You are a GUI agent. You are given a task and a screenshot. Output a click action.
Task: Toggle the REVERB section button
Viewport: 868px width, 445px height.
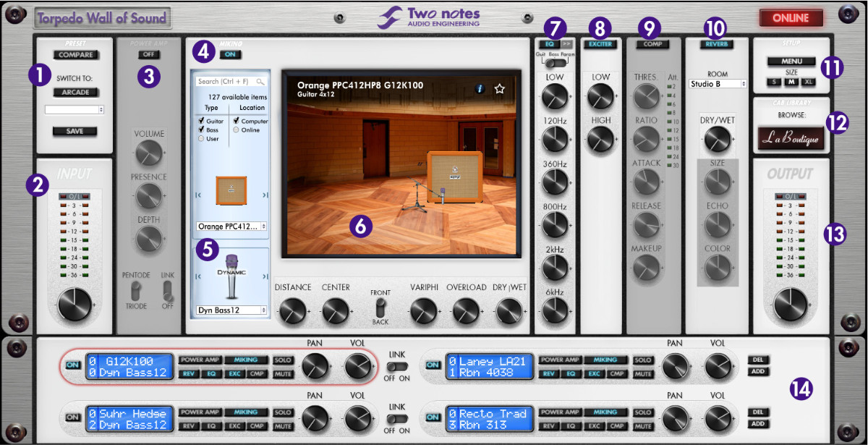[x=717, y=44]
